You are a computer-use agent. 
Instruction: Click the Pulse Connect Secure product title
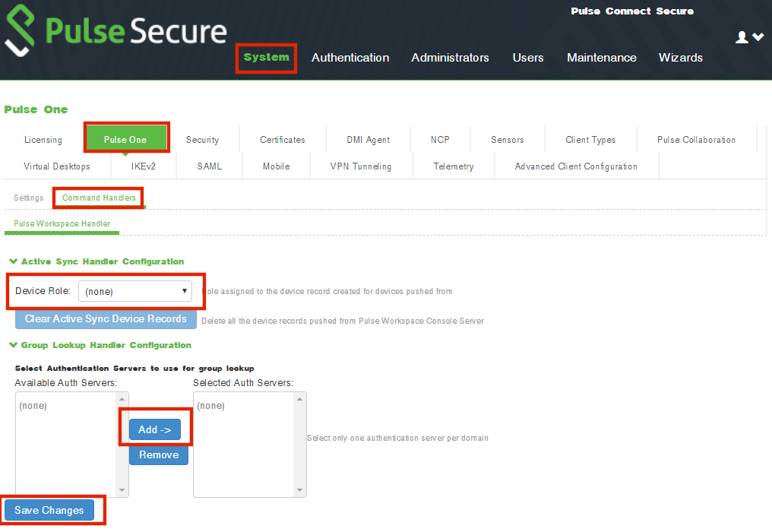pyautogui.click(x=632, y=11)
